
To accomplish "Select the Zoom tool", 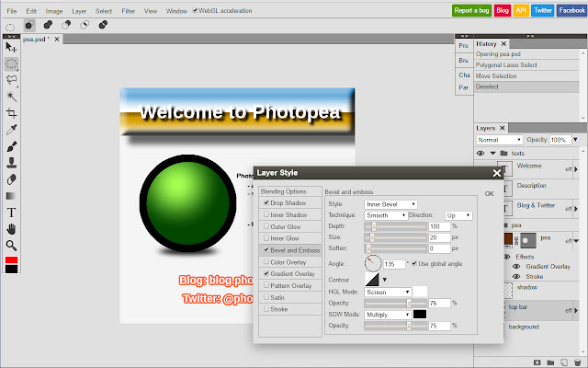I will (11, 246).
